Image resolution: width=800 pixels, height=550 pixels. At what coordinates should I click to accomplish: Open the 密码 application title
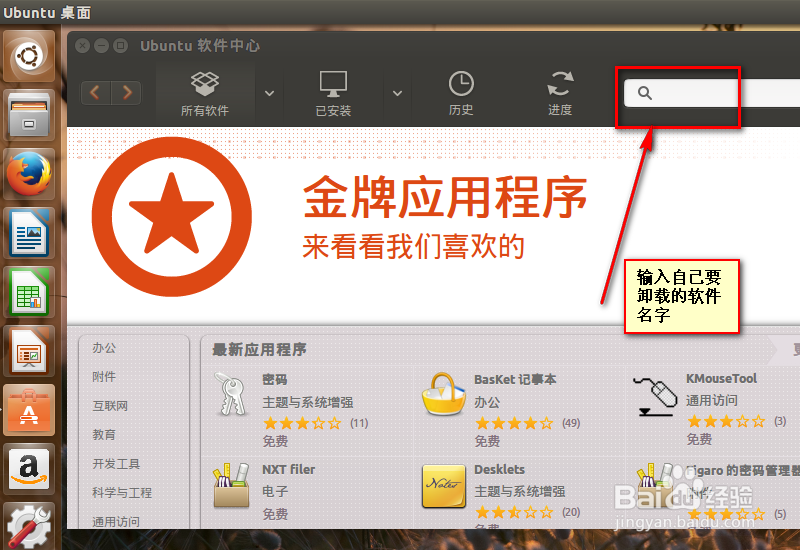(274, 380)
